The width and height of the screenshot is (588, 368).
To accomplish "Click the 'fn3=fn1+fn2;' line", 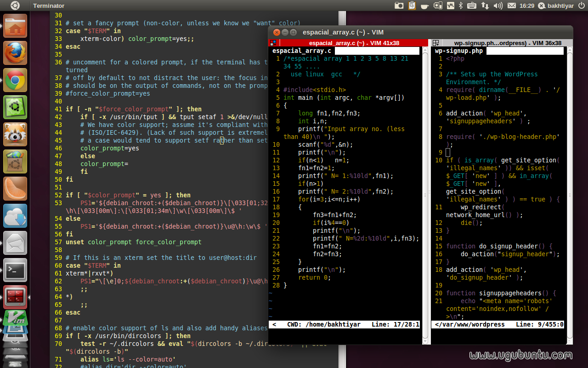I will click(335, 215).
